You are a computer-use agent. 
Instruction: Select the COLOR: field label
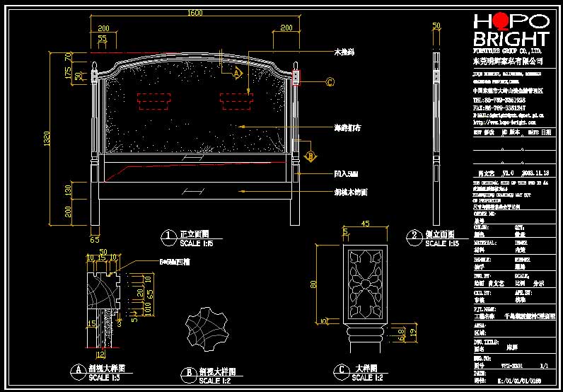point(482,227)
